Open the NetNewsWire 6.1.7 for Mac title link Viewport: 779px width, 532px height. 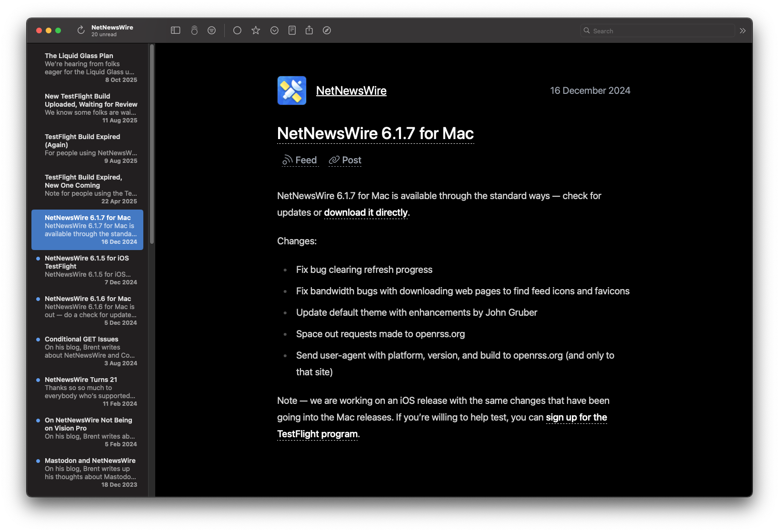click(x=376, y=134)
